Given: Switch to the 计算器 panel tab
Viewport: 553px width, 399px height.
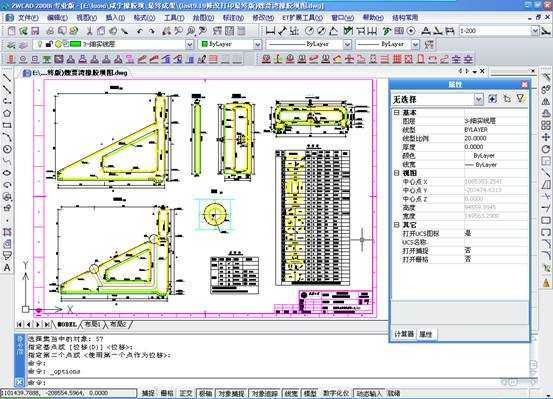Looking at the screenshot, I should [x=404, y=334].
